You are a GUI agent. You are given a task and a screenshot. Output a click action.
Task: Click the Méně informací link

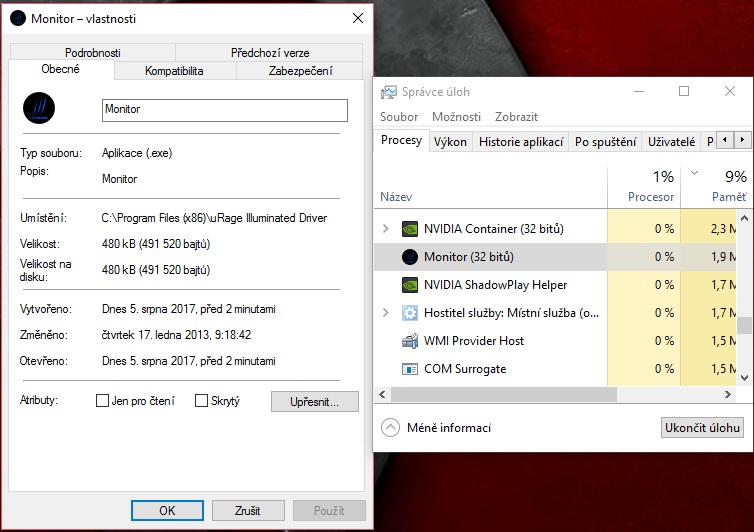point(449,428)
